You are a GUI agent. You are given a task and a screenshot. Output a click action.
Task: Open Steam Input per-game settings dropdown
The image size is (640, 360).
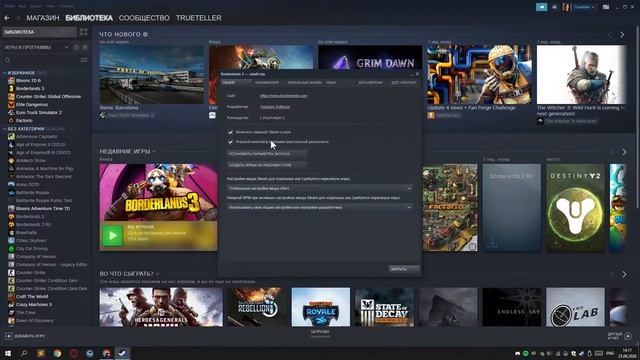pos(320,188)
